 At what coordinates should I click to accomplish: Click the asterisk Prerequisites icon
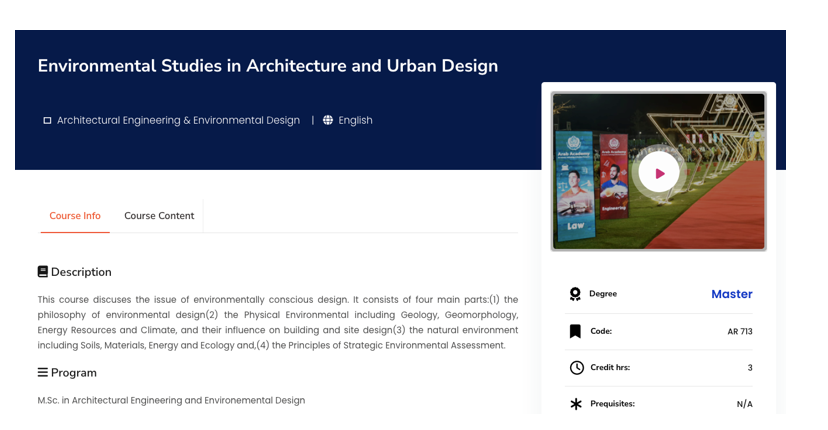pos(576,404)
